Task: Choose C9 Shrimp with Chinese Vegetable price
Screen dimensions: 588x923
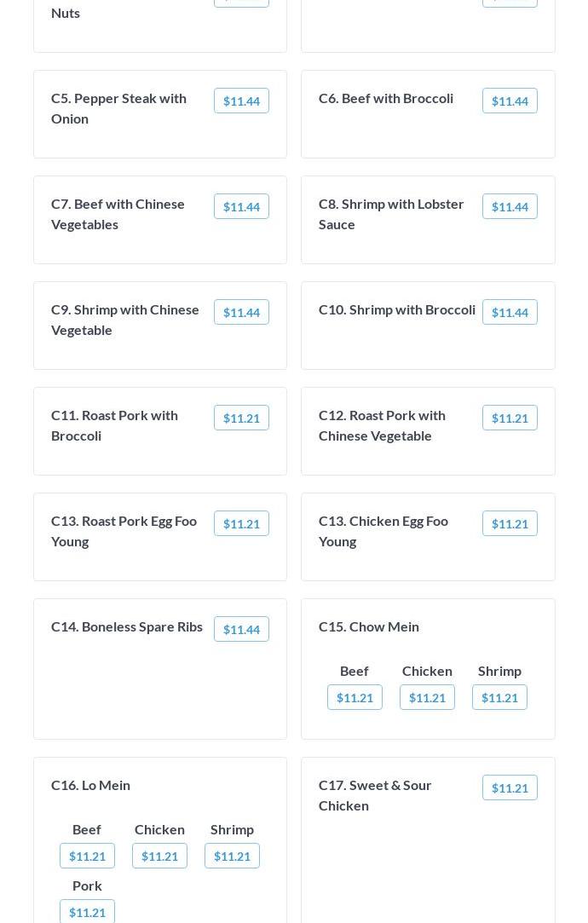Action: pyautogui.click(x=241, y=312)
